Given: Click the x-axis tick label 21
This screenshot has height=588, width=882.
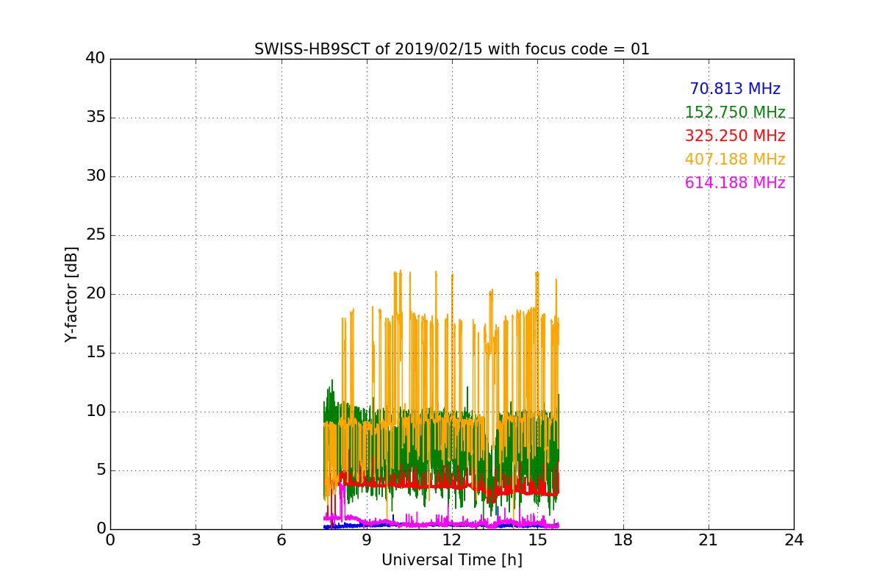Looking at the screenshot, I should (x=709, y=540).
